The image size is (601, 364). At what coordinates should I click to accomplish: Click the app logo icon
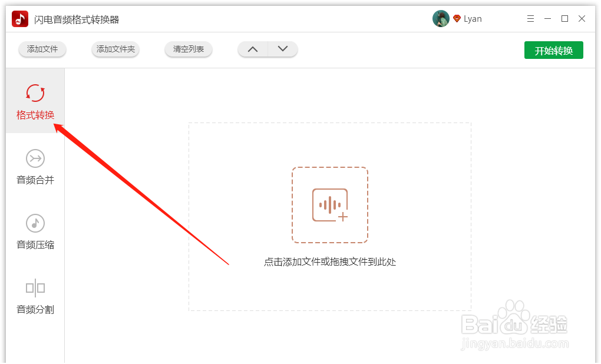tap(20, 19)
